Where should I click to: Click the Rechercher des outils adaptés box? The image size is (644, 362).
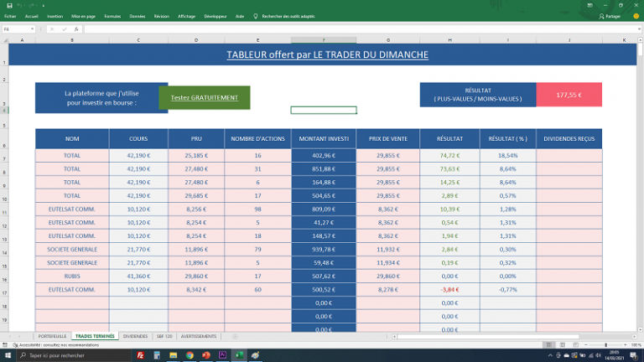point(289,16)
